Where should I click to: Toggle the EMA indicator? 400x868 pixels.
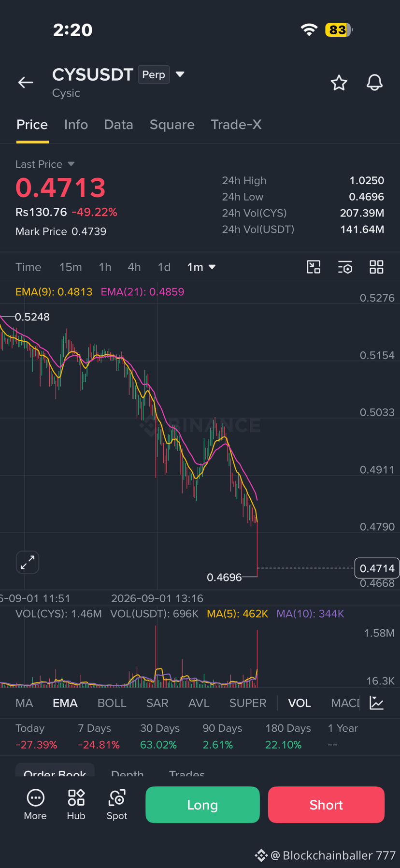click(x=65, y=703)
